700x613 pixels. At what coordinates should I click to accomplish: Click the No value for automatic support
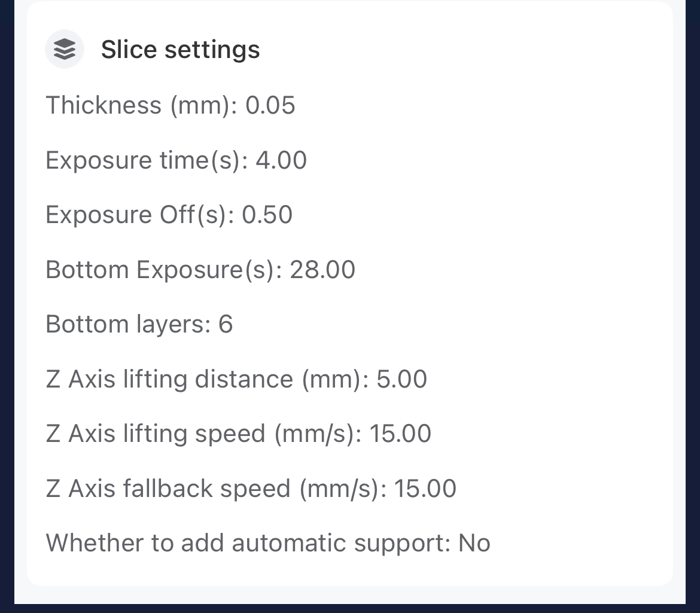474,543
